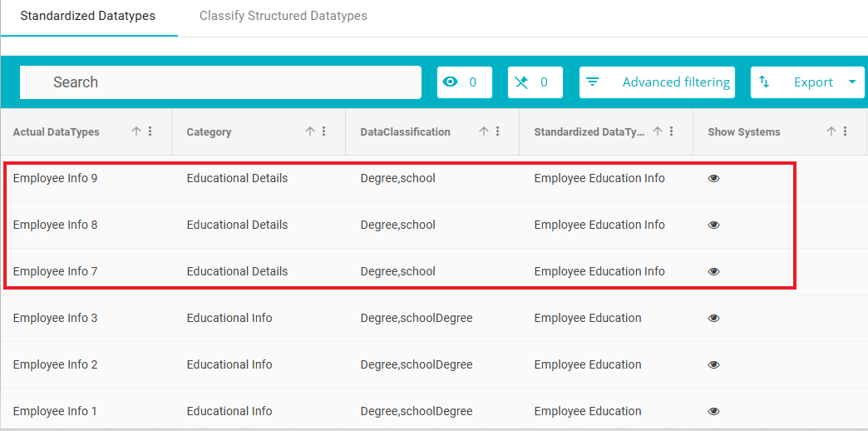Open Category column options menu dots

pos(324,131)
